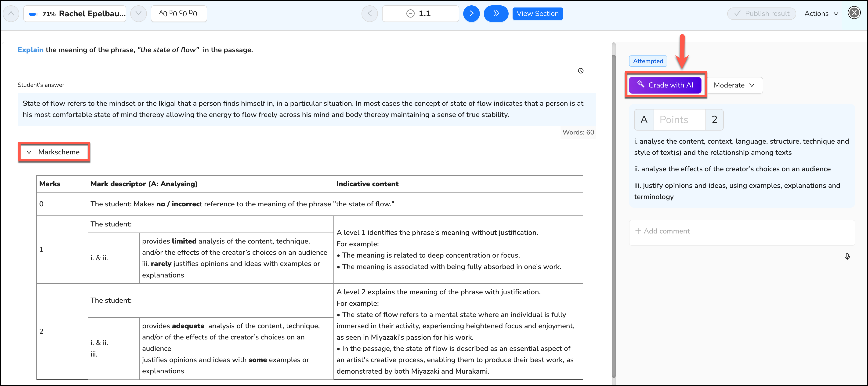This screenshot has width=868, height=386.
Task: Open the section with View Section
Action: tap(537, 14)
